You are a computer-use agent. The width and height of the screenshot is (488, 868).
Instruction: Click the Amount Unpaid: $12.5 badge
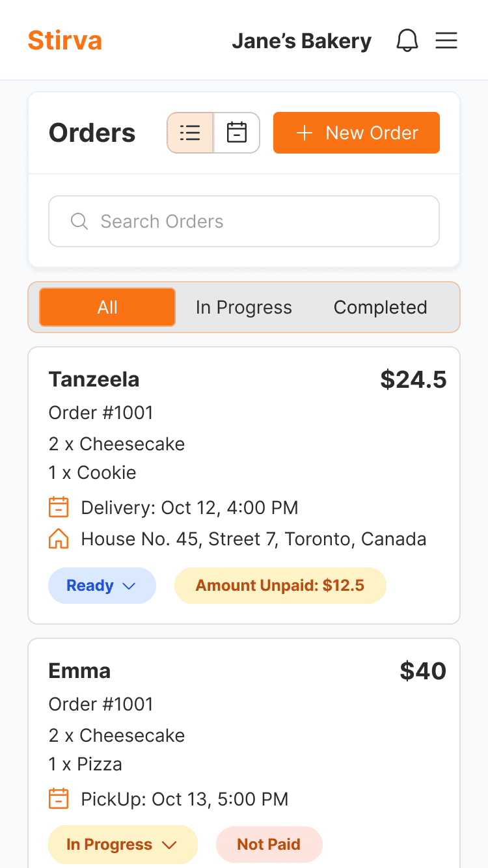pos(280,586)
